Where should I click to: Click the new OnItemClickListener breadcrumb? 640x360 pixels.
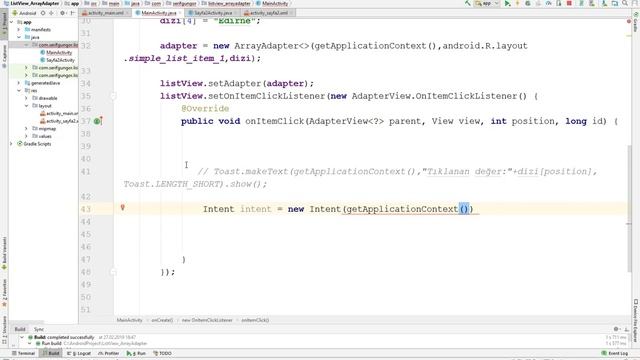[207, 320]
